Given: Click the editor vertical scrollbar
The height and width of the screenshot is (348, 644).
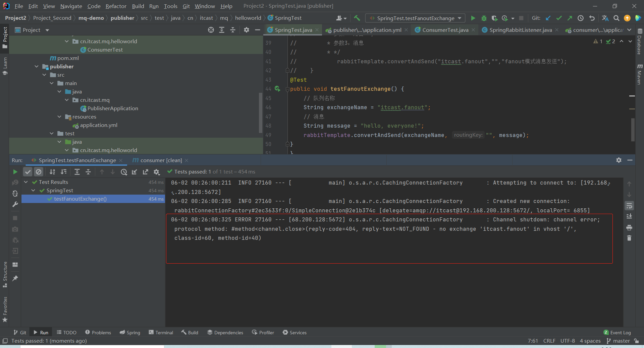Looking at the screenshot, I should (633, 130).
